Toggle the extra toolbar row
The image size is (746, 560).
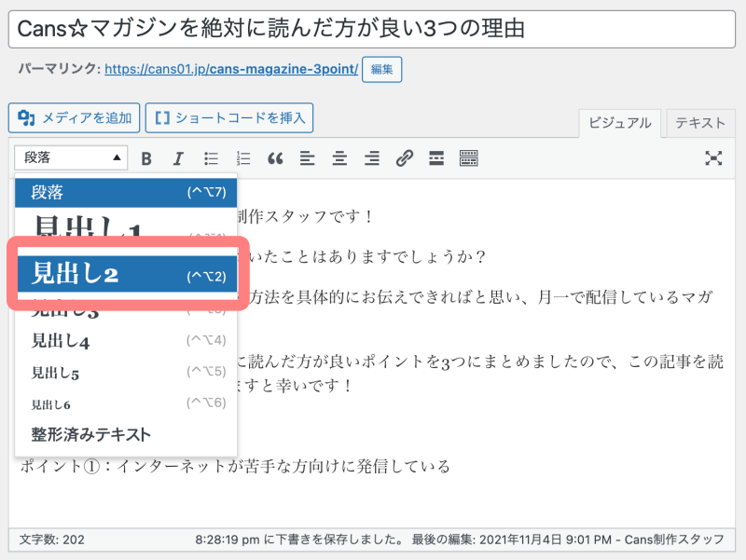(468, 158)
